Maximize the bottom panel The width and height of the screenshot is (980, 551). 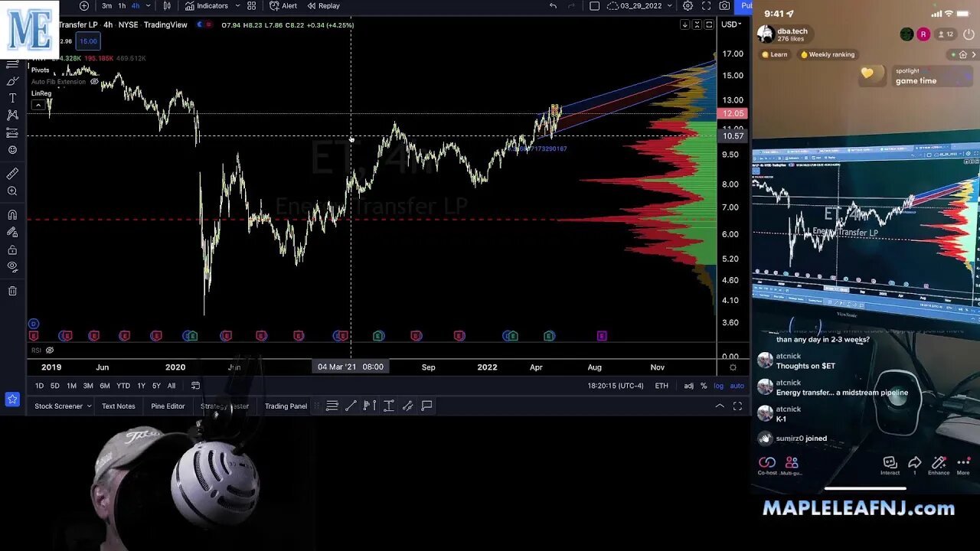pos(737,406)
